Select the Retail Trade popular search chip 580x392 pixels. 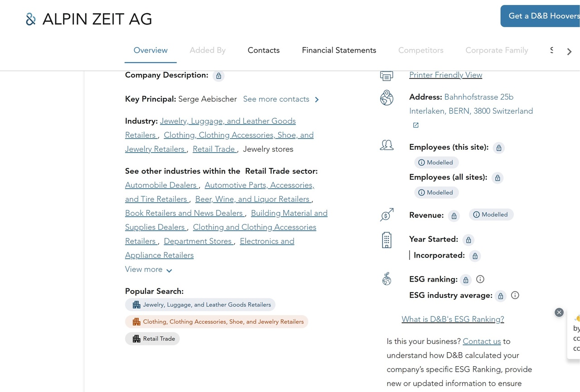point(153,339)
